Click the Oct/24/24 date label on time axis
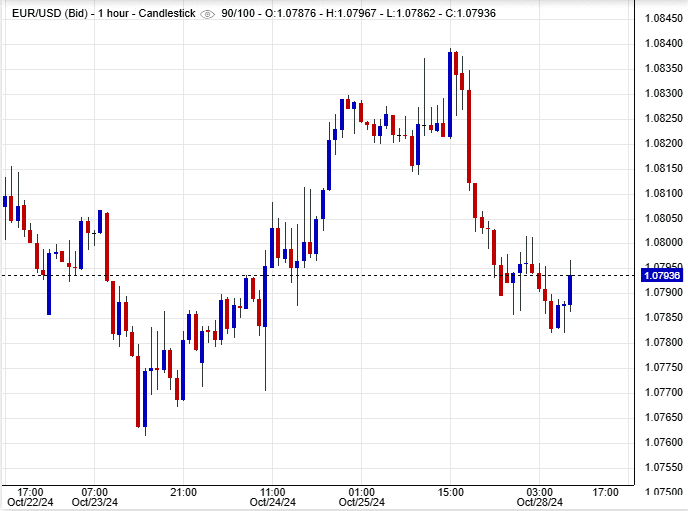 tap(272, 502)
